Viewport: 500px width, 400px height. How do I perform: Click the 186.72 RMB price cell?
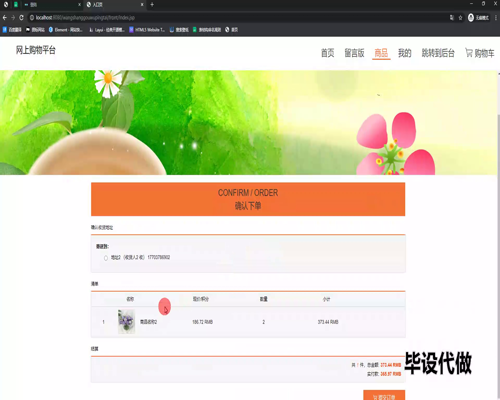tap(202, 322)
